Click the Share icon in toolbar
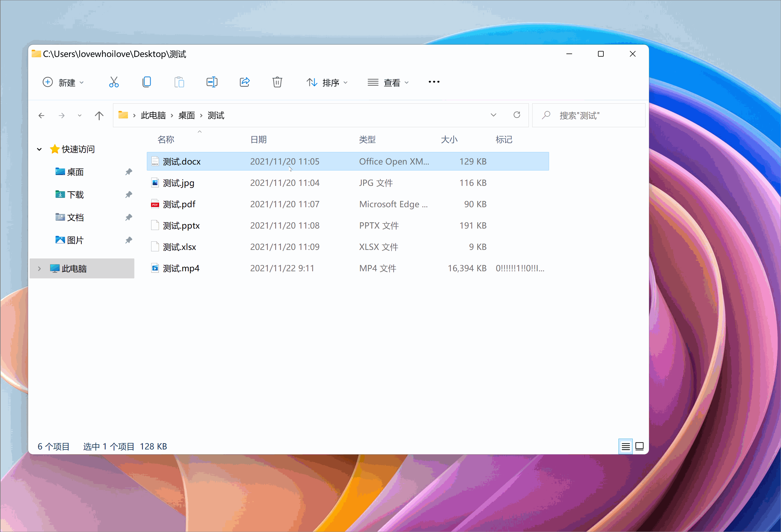The width and height of the screenshot is (781, 532). point(245,82)
